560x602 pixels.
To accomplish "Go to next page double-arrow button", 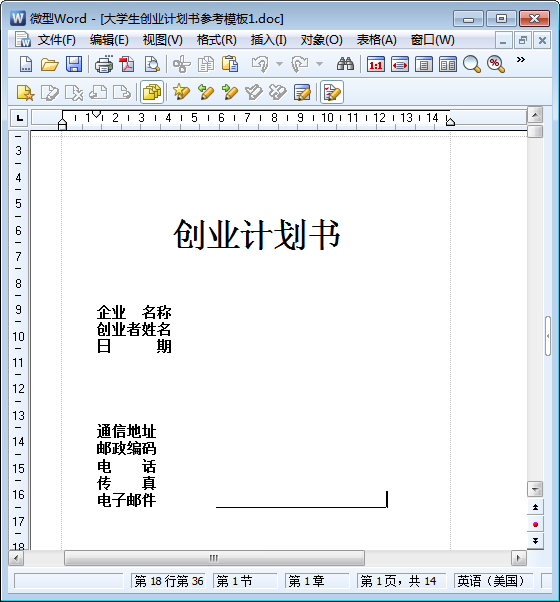I will click(x=535, y=541).
